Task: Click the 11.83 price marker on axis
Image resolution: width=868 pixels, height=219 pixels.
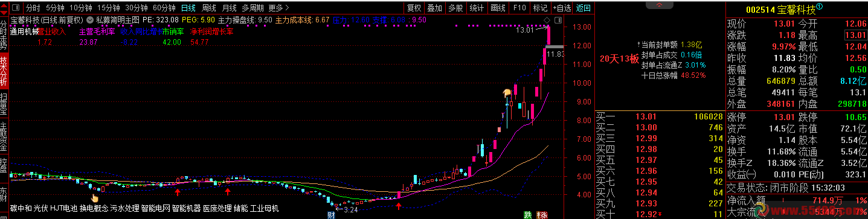Action: (x=555, y=54)
